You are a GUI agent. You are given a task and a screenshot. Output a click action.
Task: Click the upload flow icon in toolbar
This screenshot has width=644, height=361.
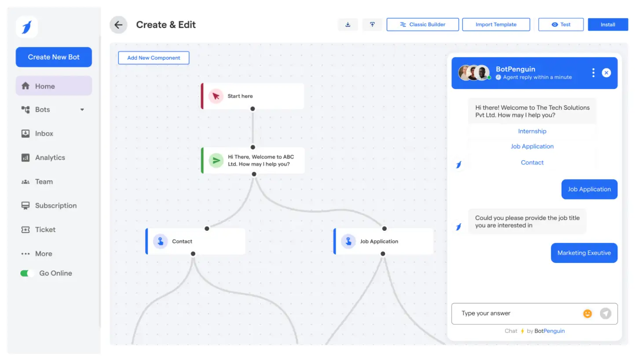tap(372, 25)
